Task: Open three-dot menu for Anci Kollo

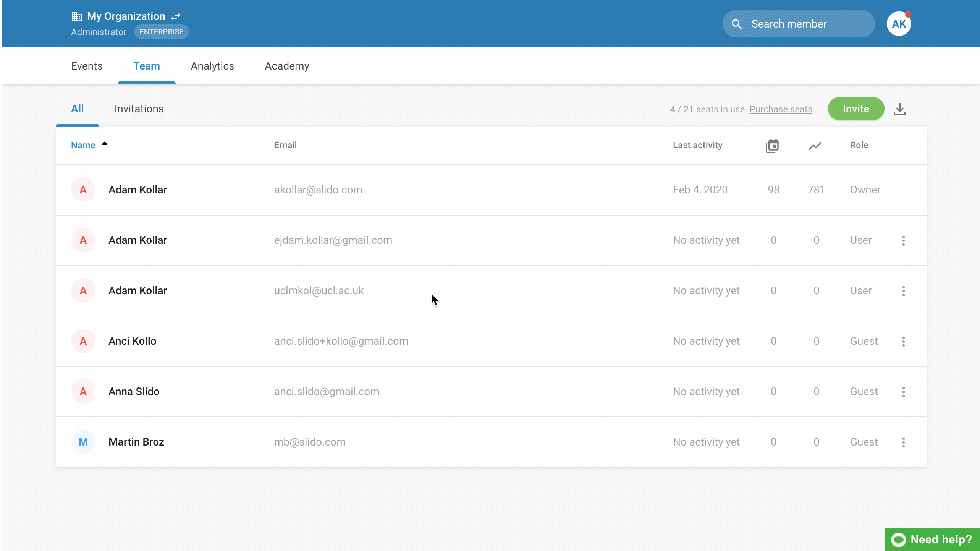Action: pos(903,341)
